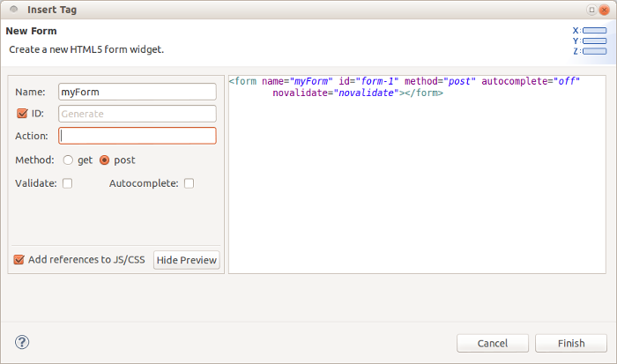The height and width of the screenshot is (364, 617).
Task: Open the help question mark icon
Action: [x=22, y=342]
